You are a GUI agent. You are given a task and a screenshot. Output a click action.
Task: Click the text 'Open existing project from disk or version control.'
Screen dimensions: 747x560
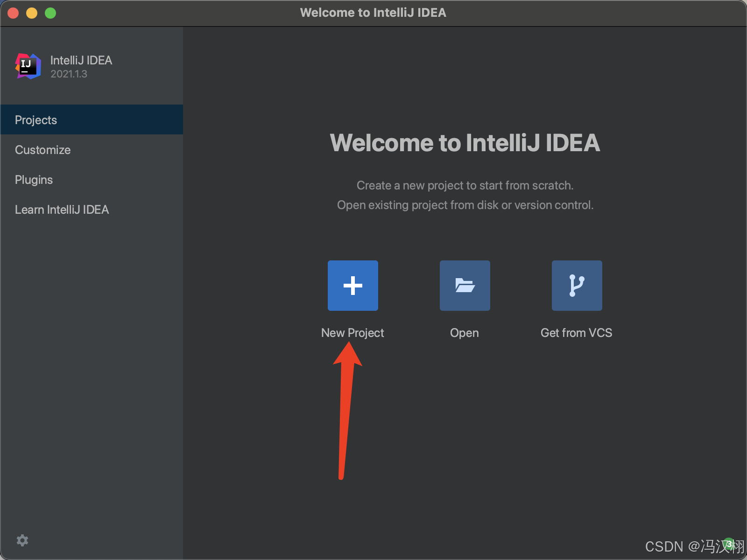pyautogui.click(x=465, y=205)
